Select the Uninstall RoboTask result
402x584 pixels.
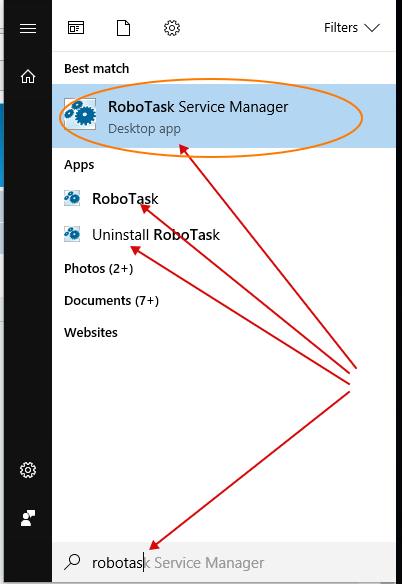point(224,235)
